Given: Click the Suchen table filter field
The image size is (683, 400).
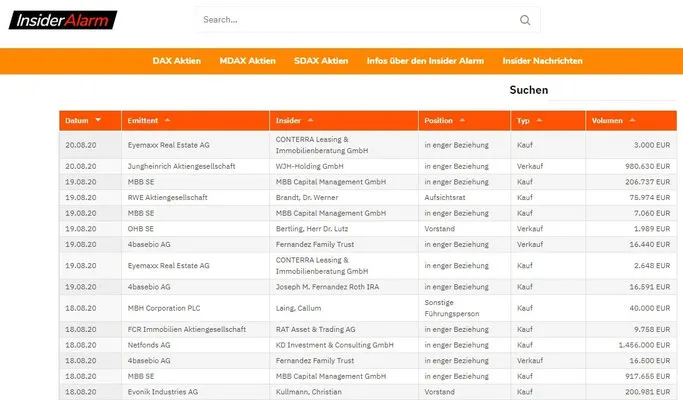Looking at the screenshot, I should coord(612,91).
